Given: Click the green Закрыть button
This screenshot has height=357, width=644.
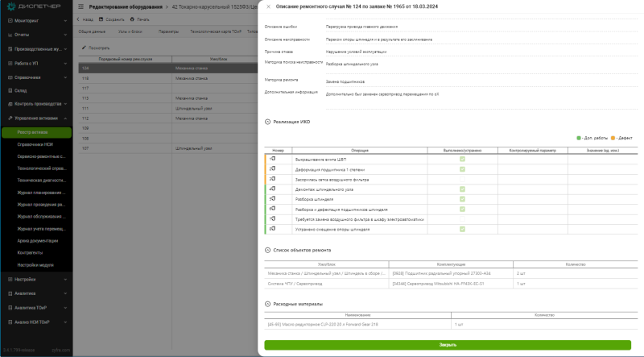Looking at the screenshot, I should coord(448,345).
